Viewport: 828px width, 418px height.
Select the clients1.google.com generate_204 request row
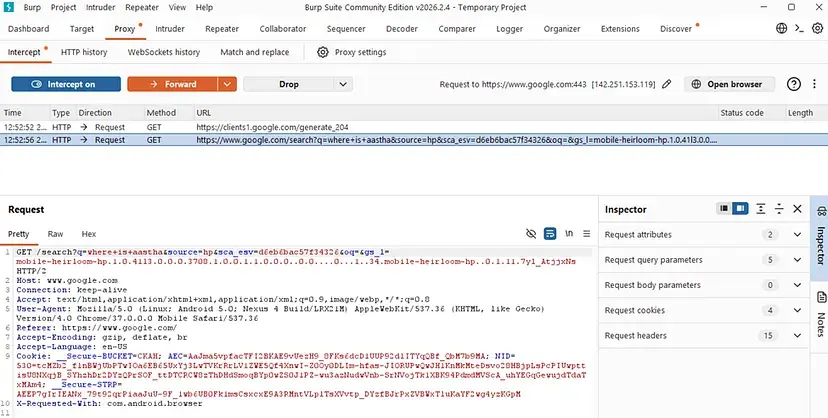click(x=414, y=127)
